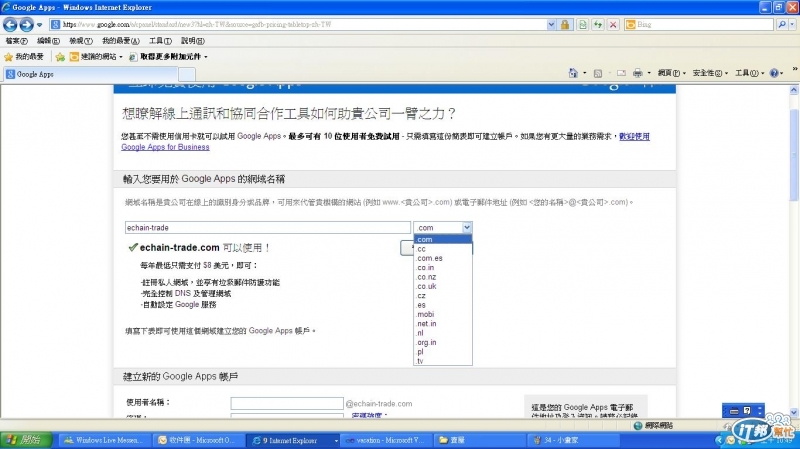Select .com.es in the dropdown list

coord(443,258)
